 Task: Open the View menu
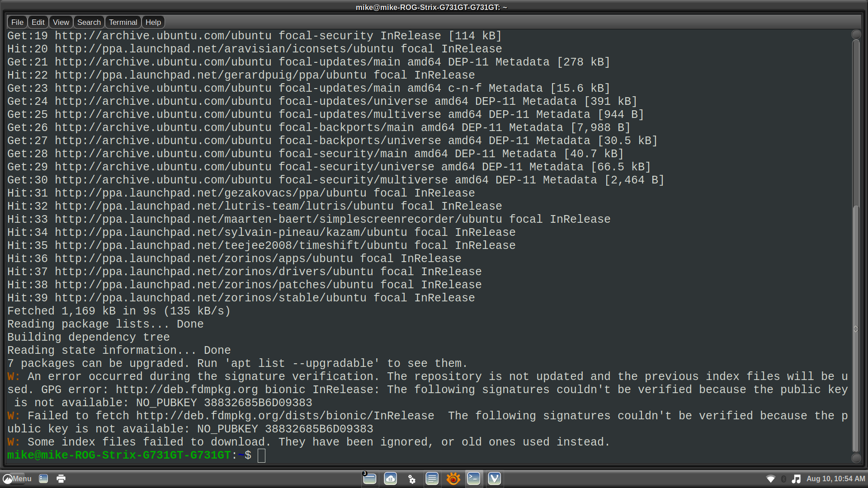click(61, 22)
